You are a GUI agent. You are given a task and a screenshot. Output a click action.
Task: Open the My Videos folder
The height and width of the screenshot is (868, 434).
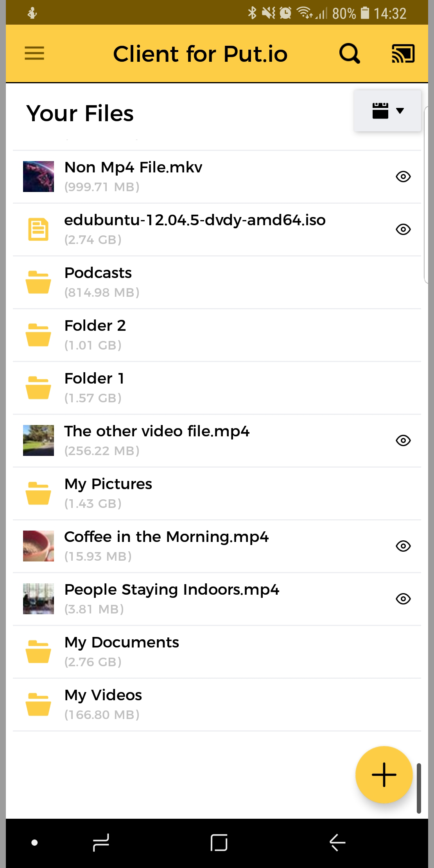[217, 705]
